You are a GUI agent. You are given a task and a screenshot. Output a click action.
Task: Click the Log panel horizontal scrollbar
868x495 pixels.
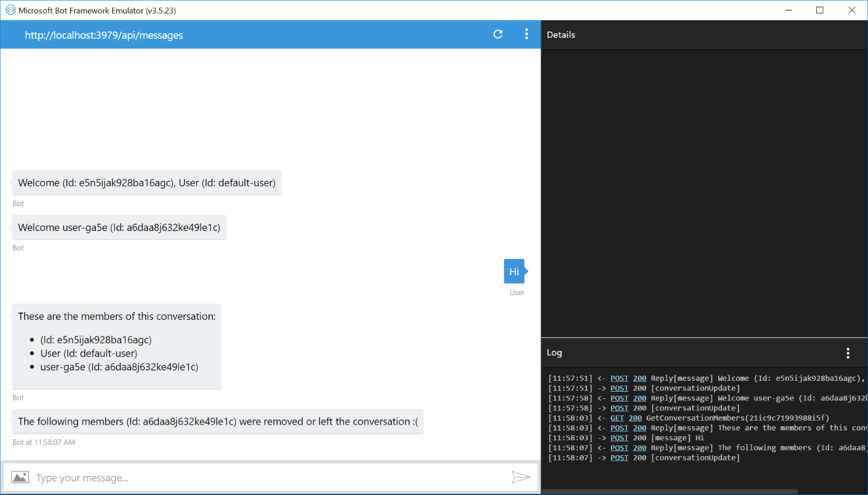coord(670,491)
